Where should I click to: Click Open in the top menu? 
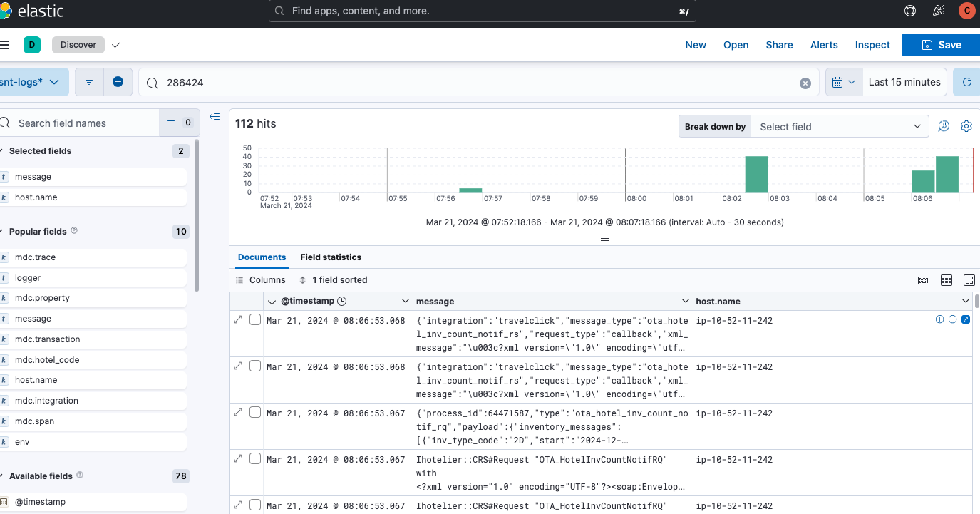coord(736,45)
